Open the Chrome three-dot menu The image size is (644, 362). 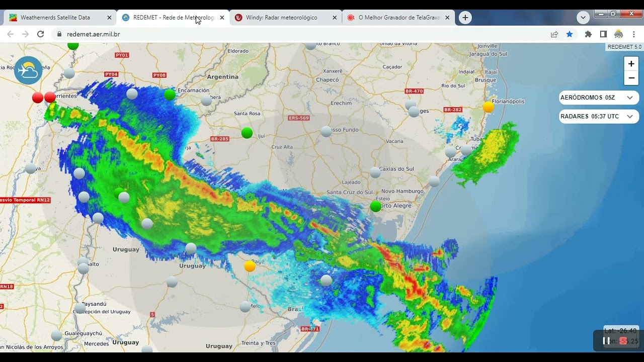click(x=634, y=34)
